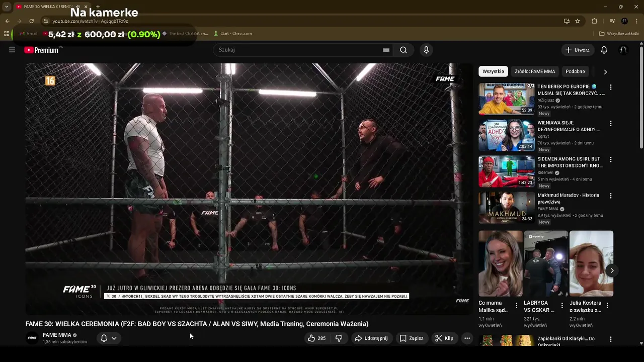
Task: Like the video with thumbs-up 285
Action: 317,338
